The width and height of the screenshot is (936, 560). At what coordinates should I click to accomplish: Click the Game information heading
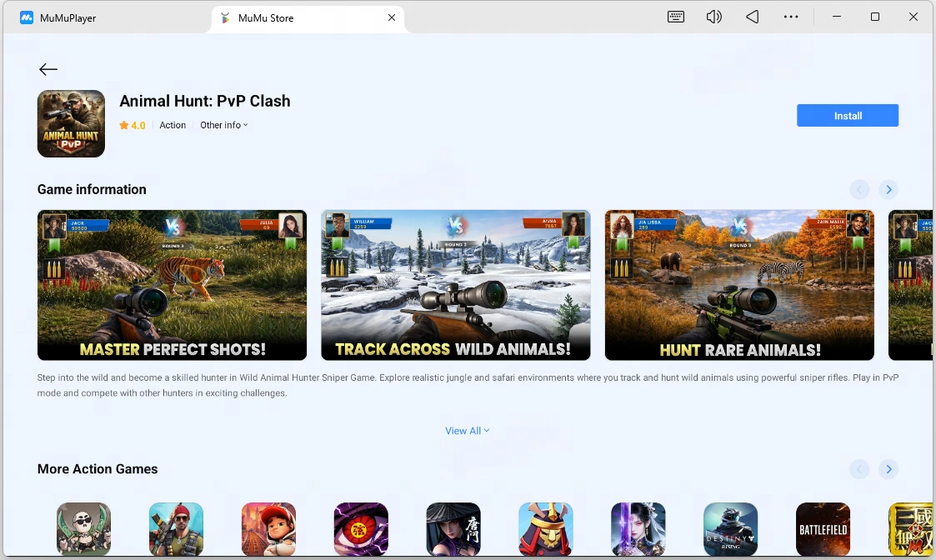click(92, 189)
